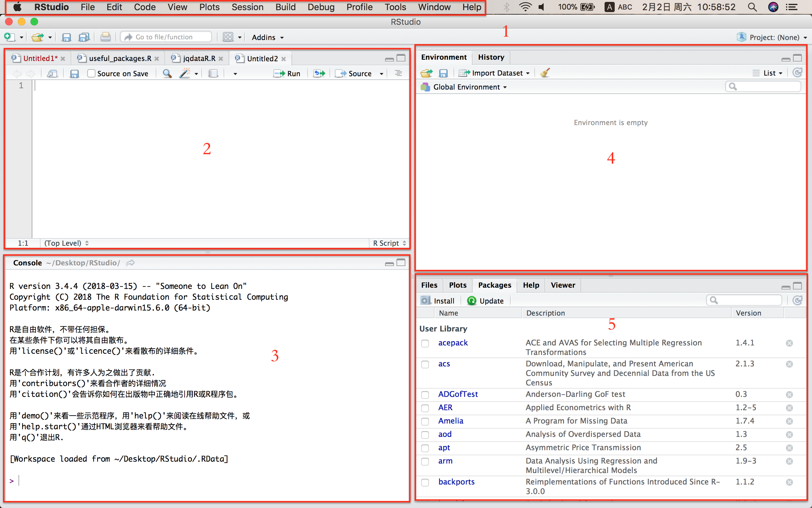Click the New File icon in main toolbar

9,37
